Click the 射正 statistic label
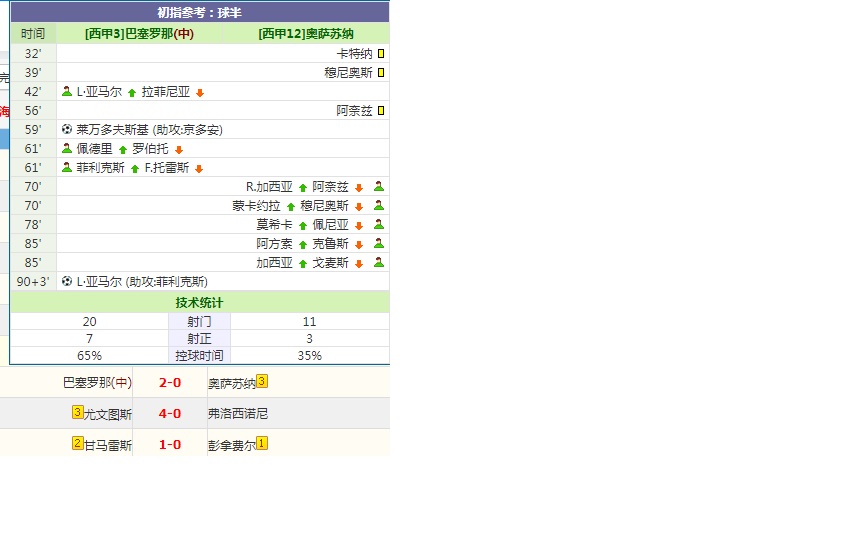 [199, 338]
